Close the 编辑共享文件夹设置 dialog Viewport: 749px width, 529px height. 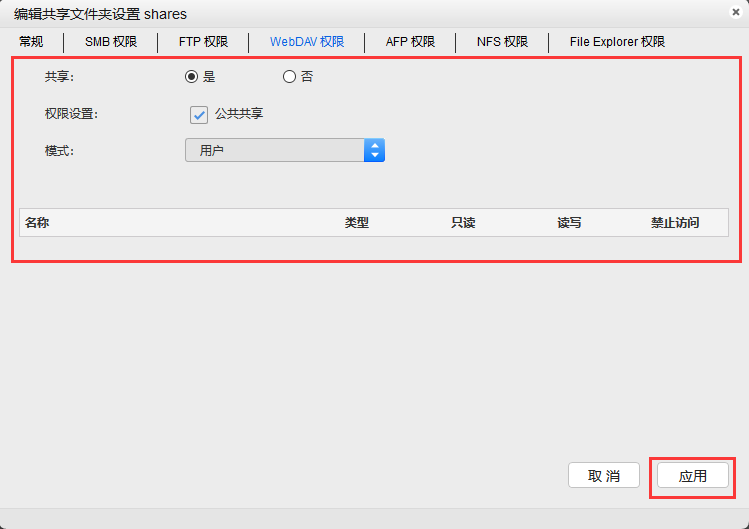point(736,12)
